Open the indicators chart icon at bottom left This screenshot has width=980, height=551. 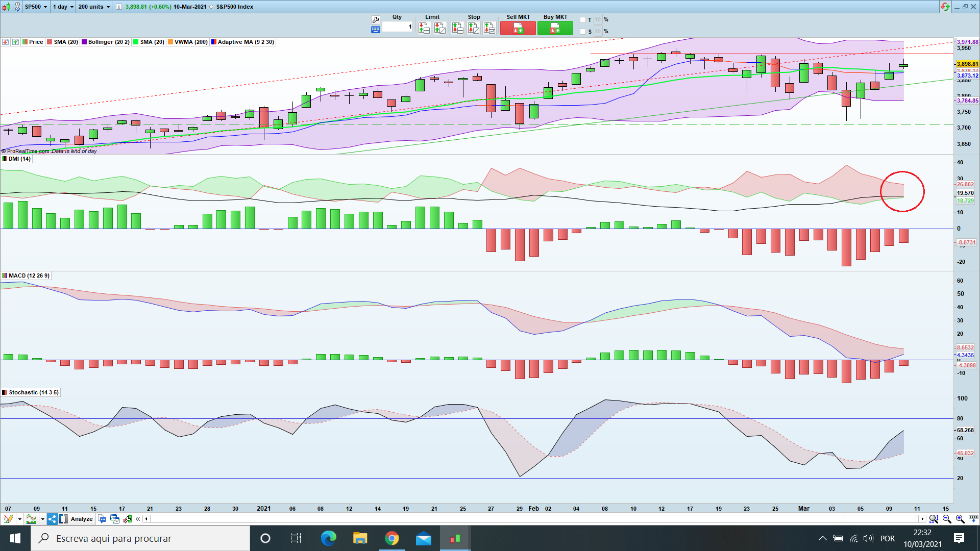click(31, 519)
